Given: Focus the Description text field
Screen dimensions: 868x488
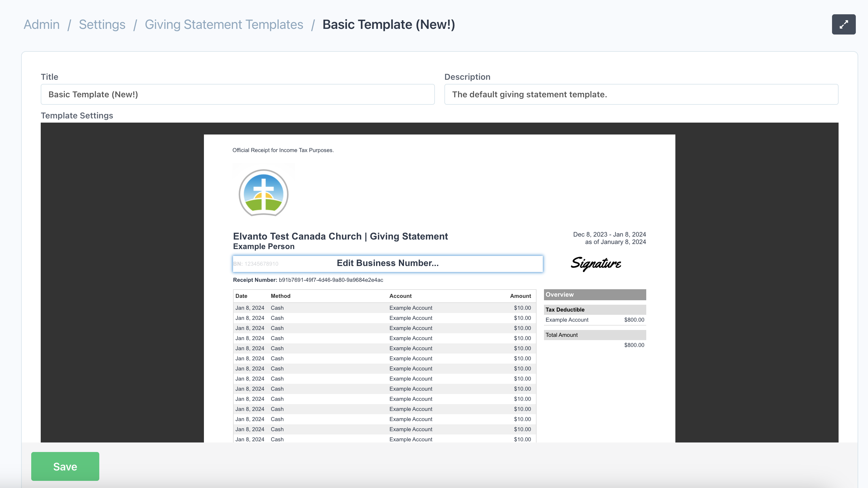Looking at the screenshot, I should (641, 94).
